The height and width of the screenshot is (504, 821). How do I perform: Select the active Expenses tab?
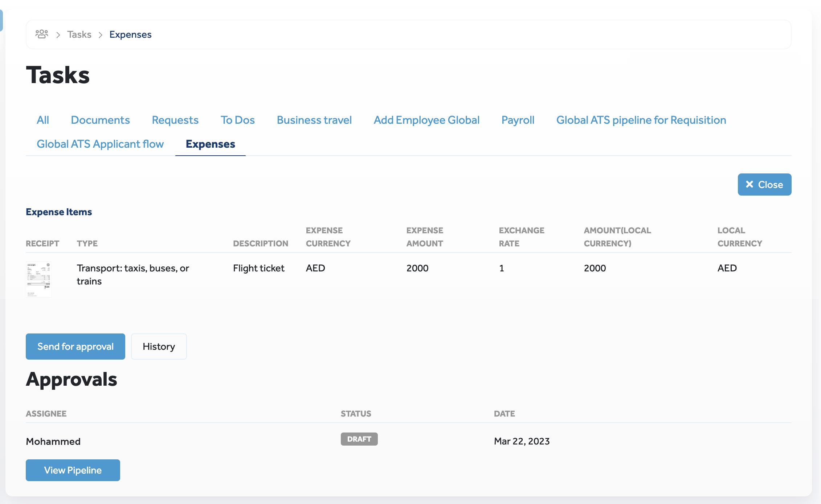pyautogui.click(x=210, y=144)
